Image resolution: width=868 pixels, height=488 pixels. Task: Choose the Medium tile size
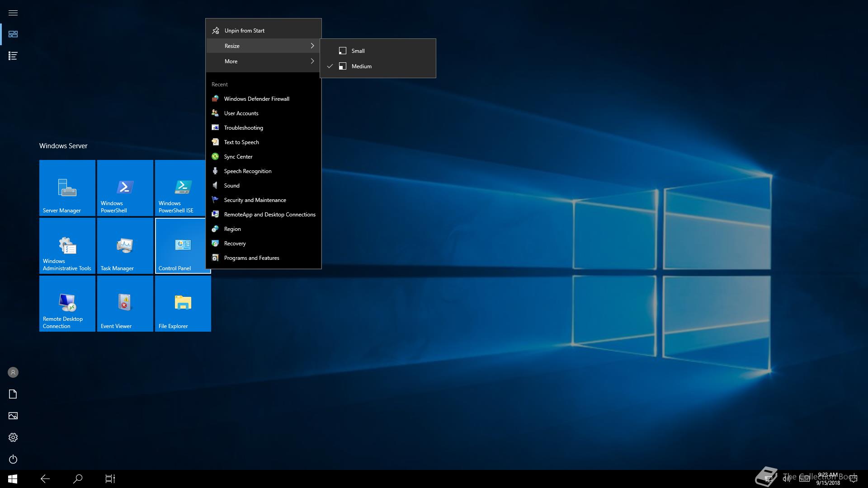(378, 66)
